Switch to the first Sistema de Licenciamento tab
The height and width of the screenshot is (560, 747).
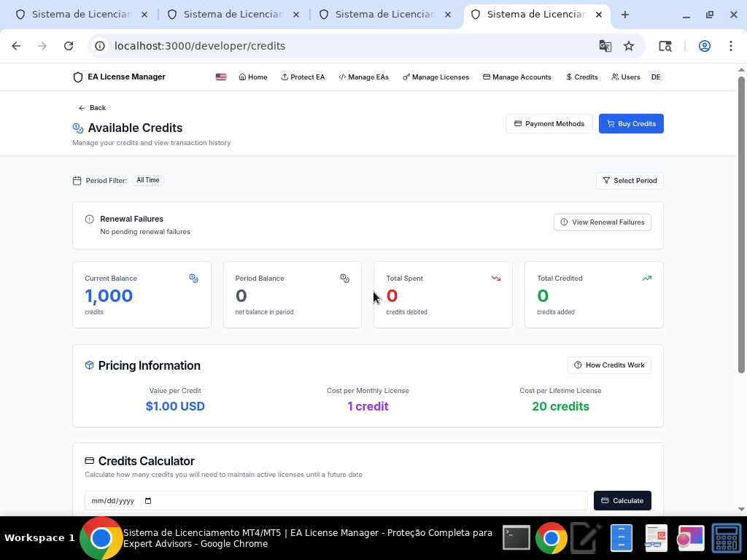(x=80, y=15)
